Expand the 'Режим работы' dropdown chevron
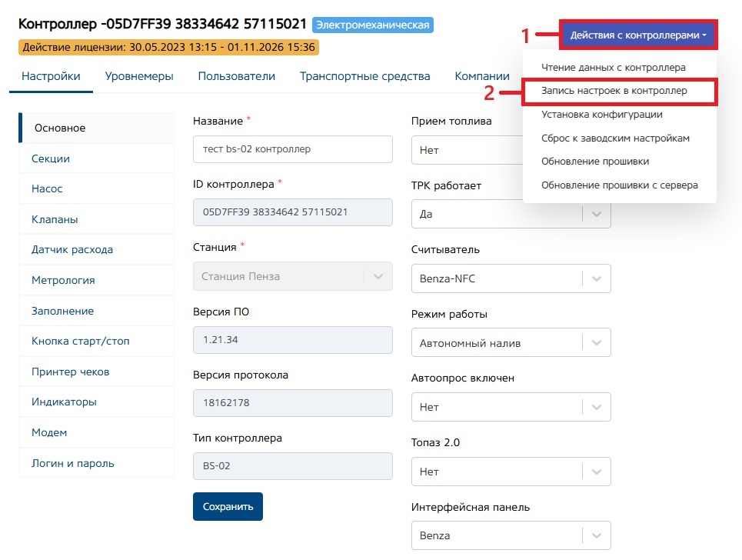Screen dimensions: 742x560 pyautogui.click(x=597, y=343)
